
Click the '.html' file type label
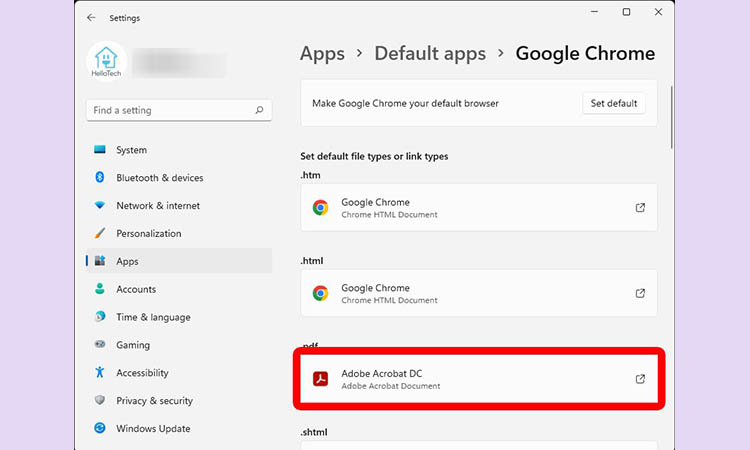pyautogui.click(x=312, y=261)
